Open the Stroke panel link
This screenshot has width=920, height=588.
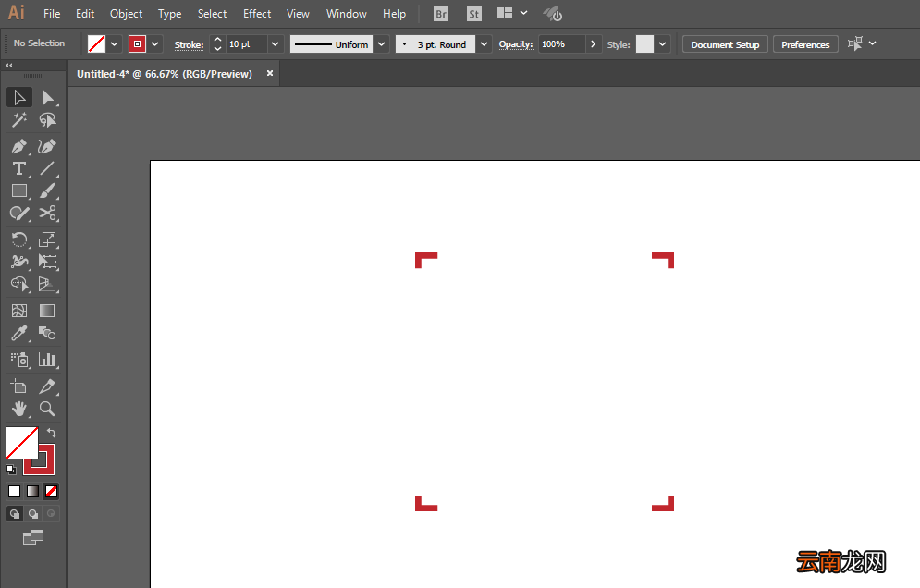189,44
